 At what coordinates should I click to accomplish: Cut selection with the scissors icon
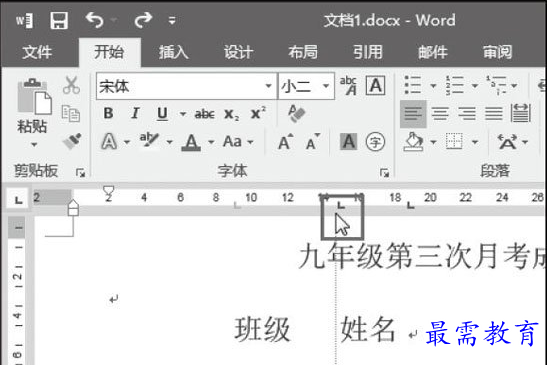(x=71, y=85)
